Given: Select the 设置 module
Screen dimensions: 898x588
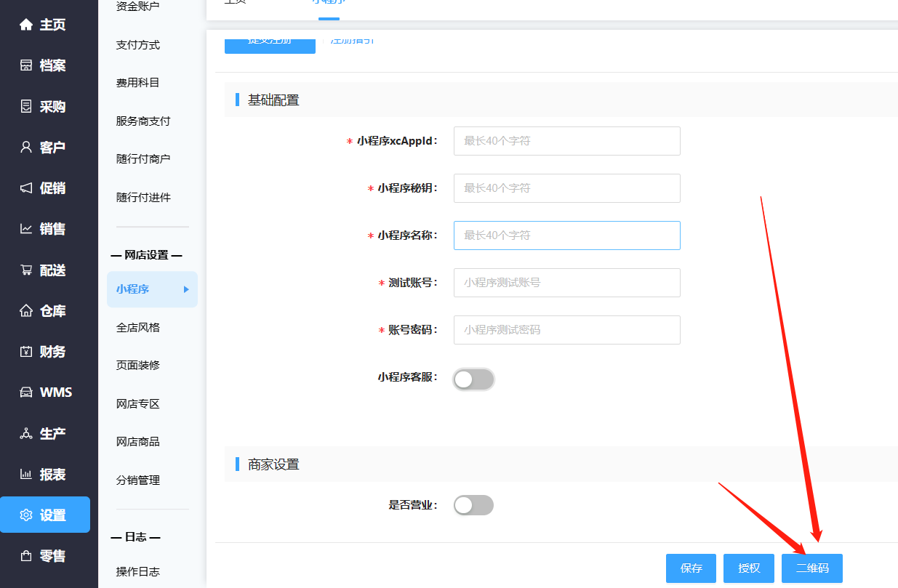Looking at the screenshot, I should click(x=45, y=515).
